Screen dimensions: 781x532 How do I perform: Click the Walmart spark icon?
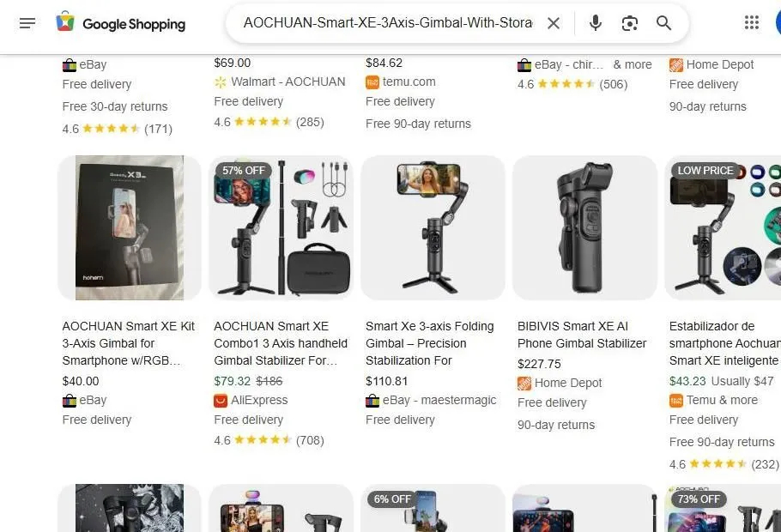(221, 82)
